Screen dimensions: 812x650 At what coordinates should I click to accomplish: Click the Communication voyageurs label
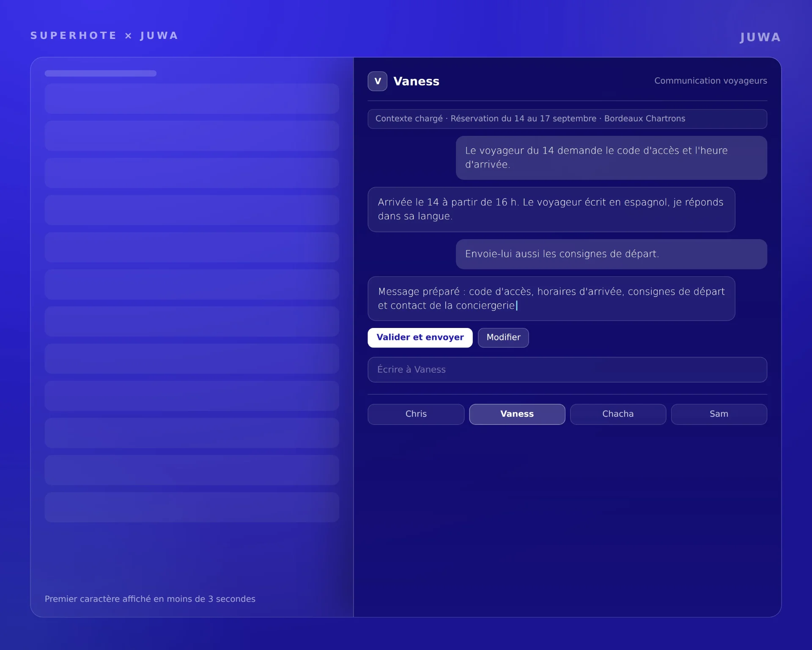point(710,81)
